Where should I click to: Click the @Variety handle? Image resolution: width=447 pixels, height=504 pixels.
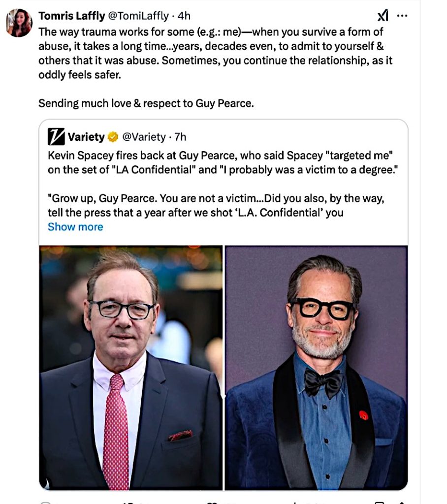pyautogui.click(x=143, y=136)
